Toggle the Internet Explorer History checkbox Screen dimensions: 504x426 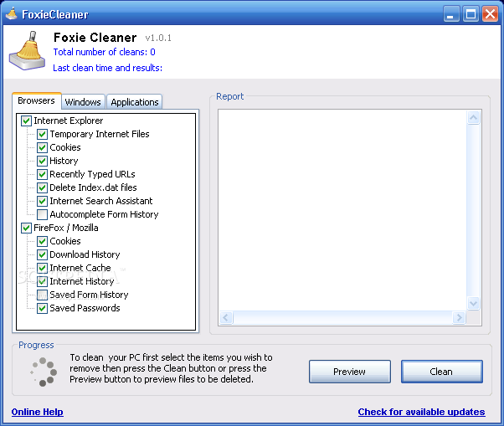42,161
